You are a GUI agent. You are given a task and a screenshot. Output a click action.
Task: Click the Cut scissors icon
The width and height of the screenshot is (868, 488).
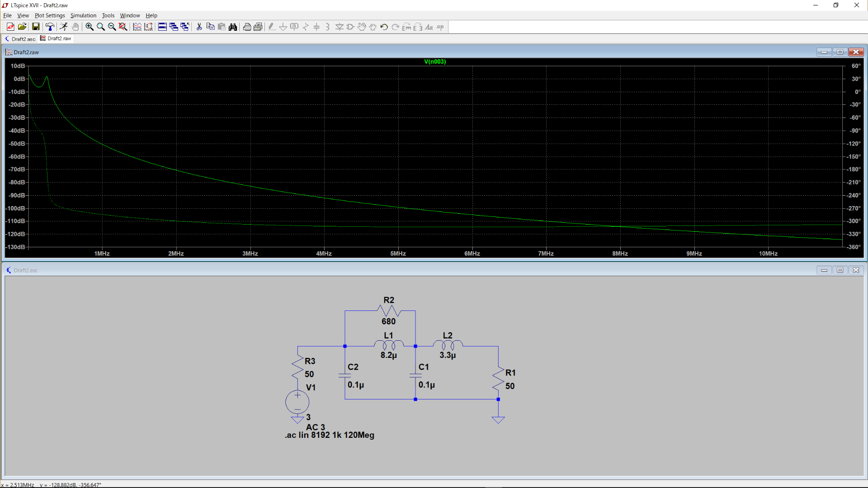[199, 27]
